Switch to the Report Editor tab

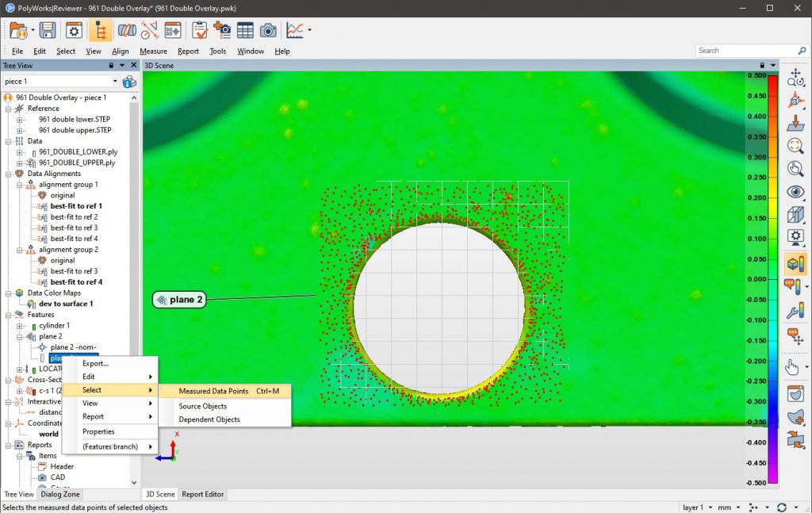point(201,494)
